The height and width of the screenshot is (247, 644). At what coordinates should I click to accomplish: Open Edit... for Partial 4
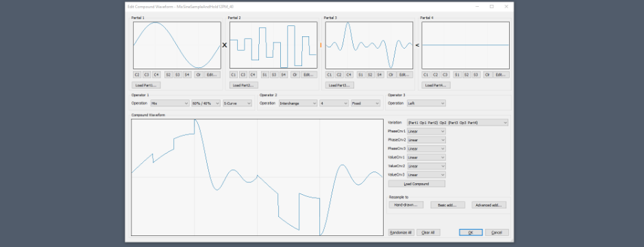click(500, 75)
